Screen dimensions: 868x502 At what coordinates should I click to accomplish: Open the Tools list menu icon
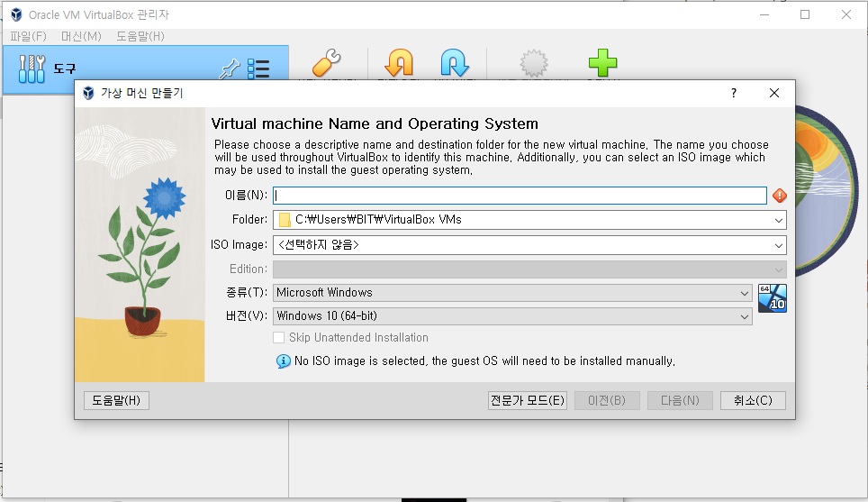click(258, 69)
